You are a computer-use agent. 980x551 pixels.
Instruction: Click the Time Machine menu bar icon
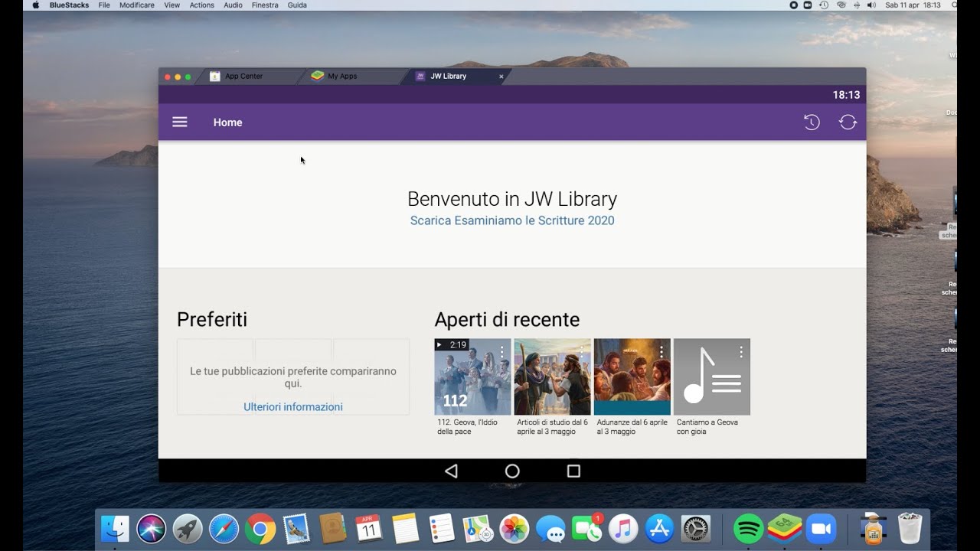point(825,5)
